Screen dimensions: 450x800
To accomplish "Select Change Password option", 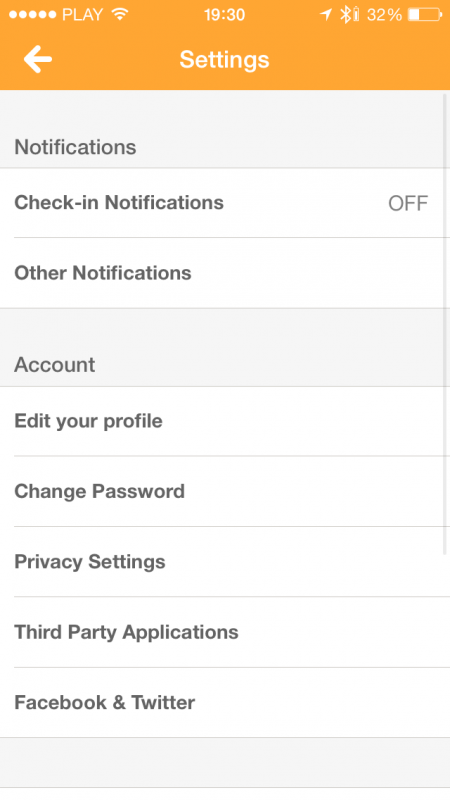I will [x=225, y=491].
